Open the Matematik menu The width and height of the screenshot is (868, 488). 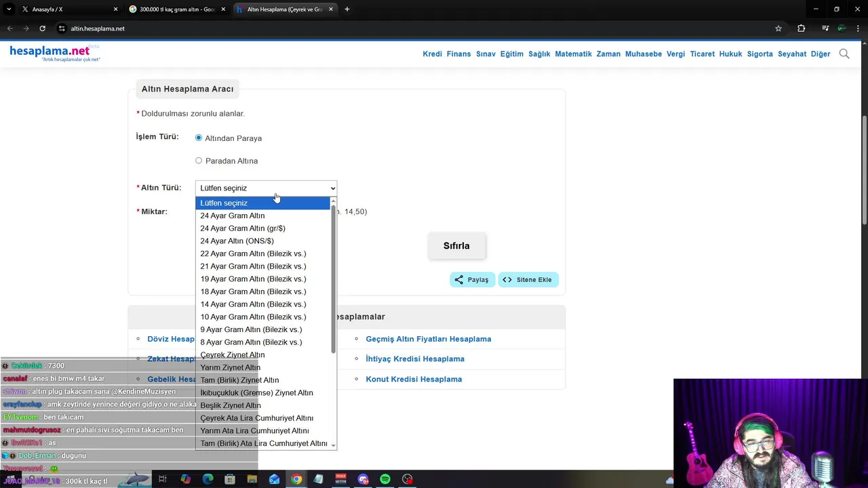pyautogui.click(x=573, y=54)
